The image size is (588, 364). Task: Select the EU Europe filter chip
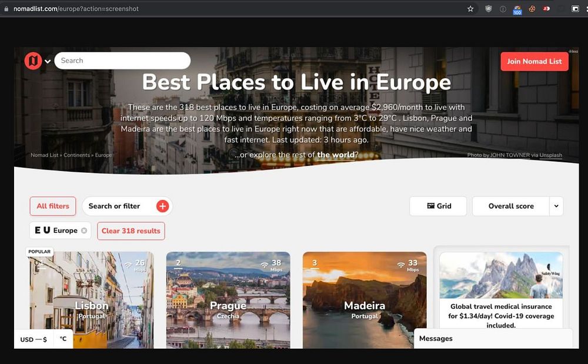click(x=60, y=231)
